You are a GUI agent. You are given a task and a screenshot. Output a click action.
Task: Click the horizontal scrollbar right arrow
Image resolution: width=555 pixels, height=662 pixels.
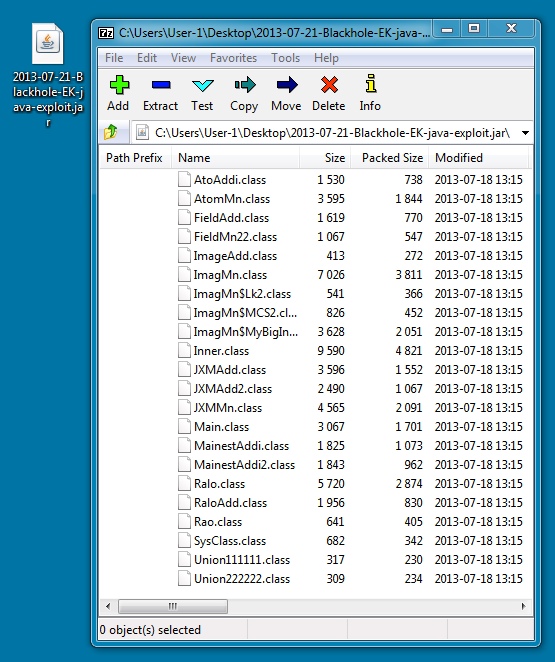coord(523,606)
